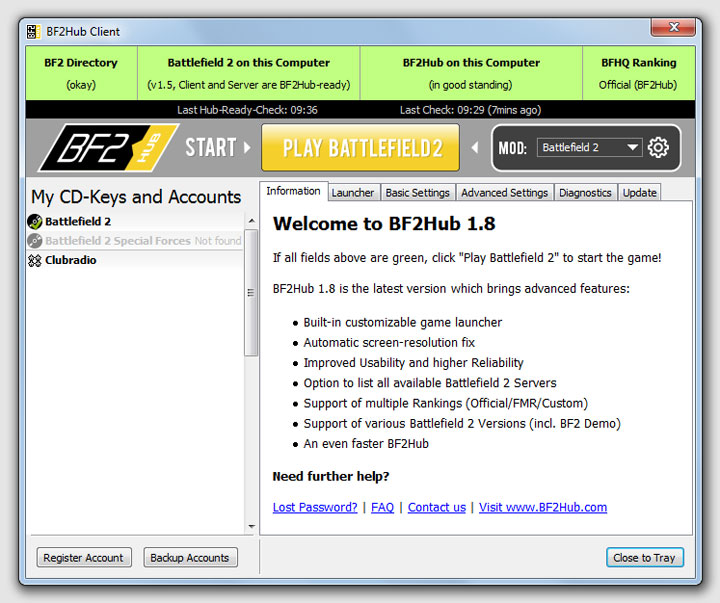Click BF2Hub on this Computer status panel

471,73
